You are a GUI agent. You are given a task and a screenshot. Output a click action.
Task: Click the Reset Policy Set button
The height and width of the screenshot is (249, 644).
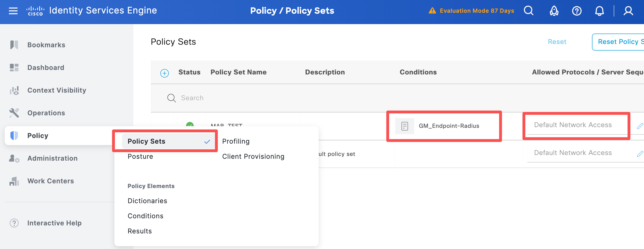(x=618, y=42)
